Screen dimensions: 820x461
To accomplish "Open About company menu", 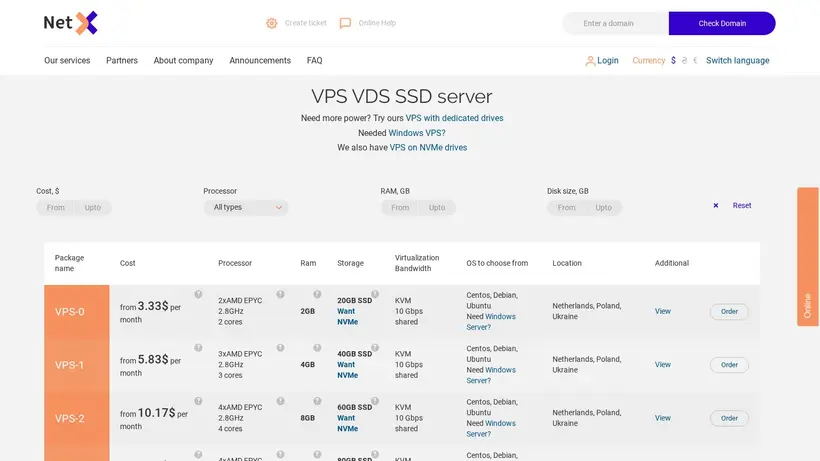I will tap(184, 61).
